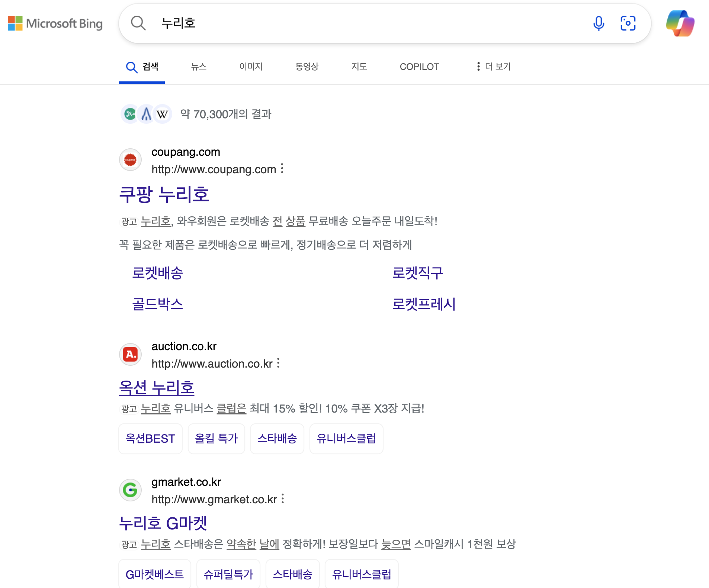Open the 로켓배송 sitelink
709x588 pixels.
coord(158,273)
